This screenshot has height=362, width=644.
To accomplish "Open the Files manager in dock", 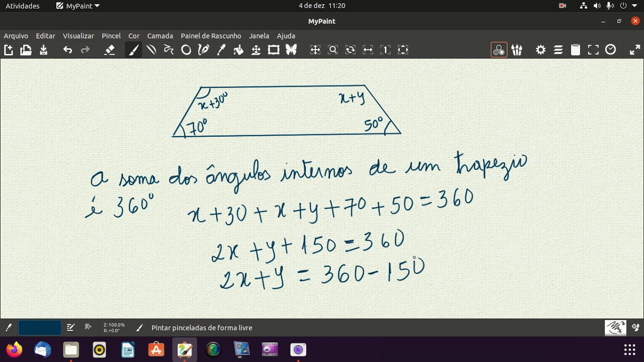I will pos(71,349).
